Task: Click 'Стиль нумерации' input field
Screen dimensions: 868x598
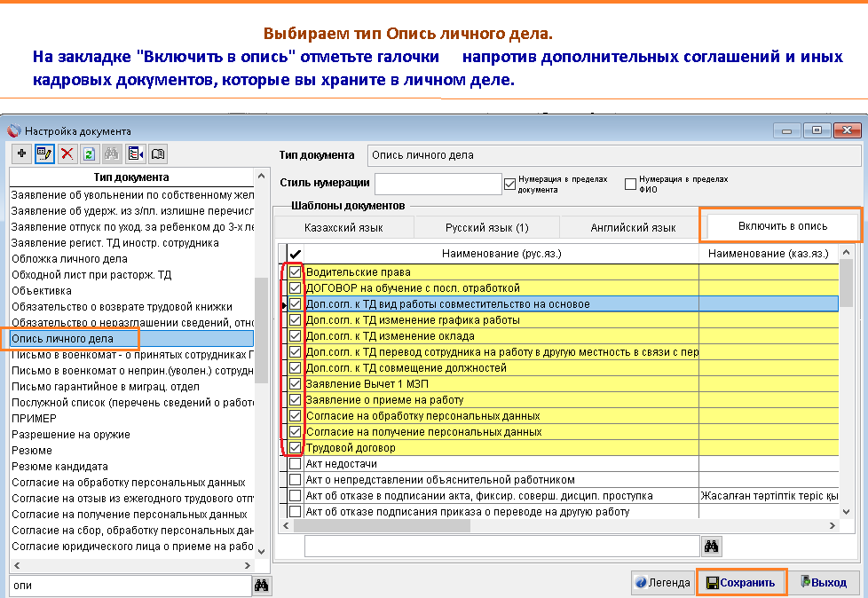Action: pyautogui.click(x=438, y=184)
